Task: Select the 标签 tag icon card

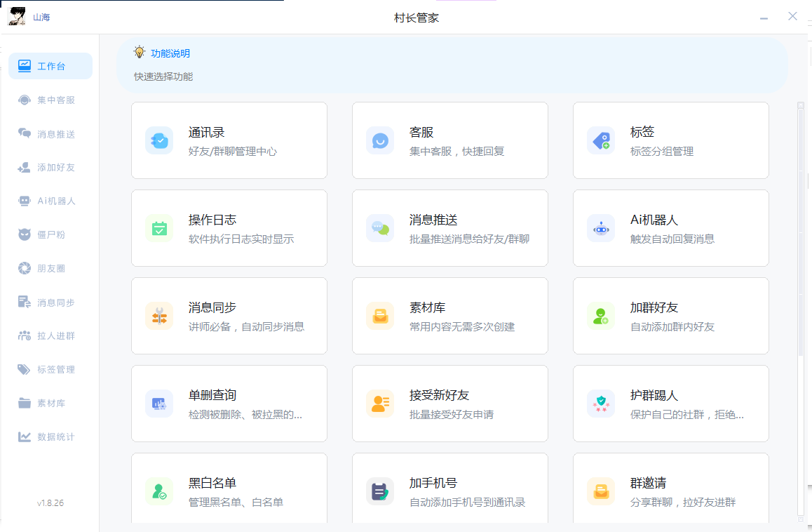Action: click(601, 140)
